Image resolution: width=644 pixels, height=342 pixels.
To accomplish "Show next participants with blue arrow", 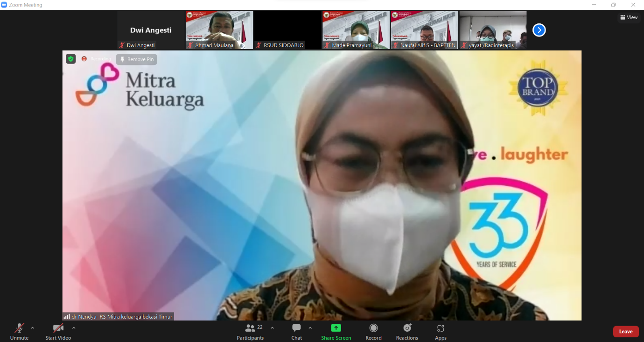I will 539,30.
